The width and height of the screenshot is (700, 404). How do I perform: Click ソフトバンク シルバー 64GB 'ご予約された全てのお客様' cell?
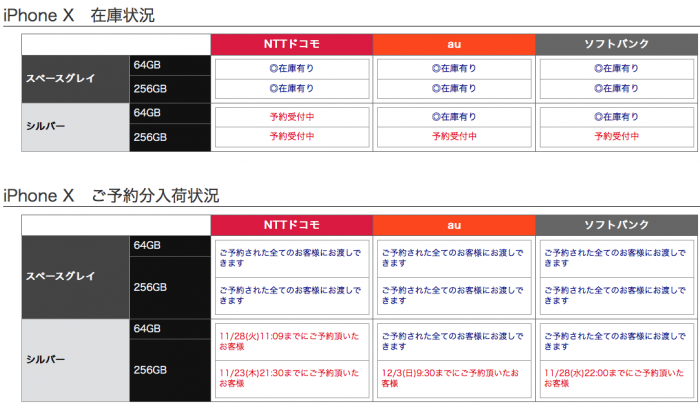click(x=617, y=342)
